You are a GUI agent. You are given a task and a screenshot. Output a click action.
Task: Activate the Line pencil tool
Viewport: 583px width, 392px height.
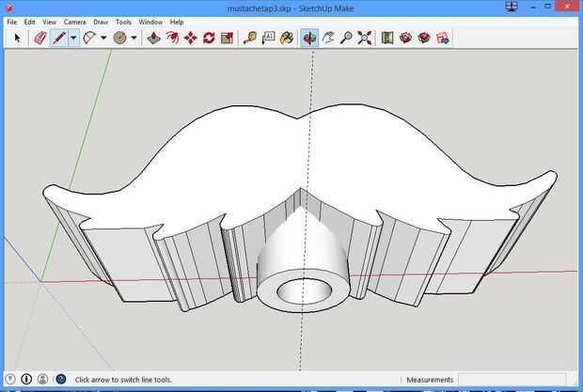(x=59, y=38)
